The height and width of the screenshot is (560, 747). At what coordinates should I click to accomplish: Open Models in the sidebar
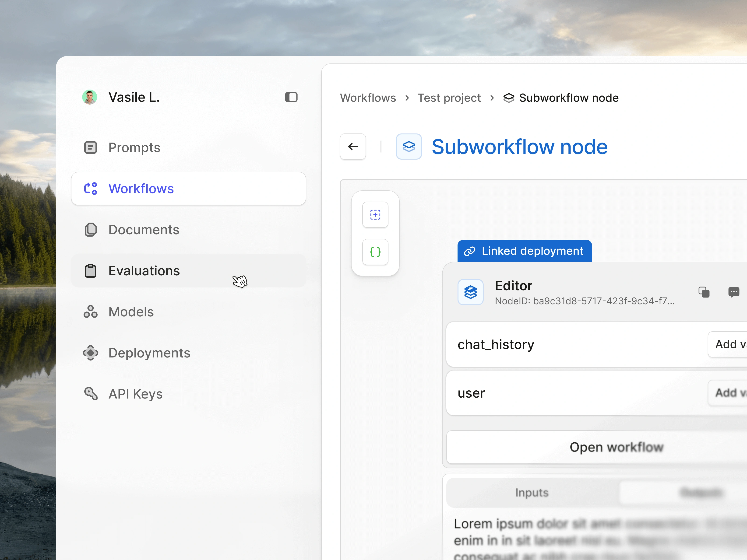tap(188, 312)
